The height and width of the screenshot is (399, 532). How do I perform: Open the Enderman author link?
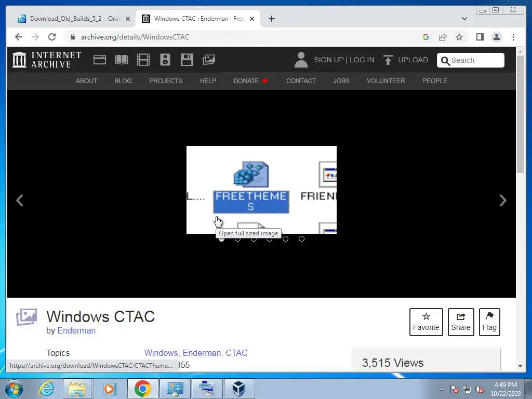[x=76, y=330]
